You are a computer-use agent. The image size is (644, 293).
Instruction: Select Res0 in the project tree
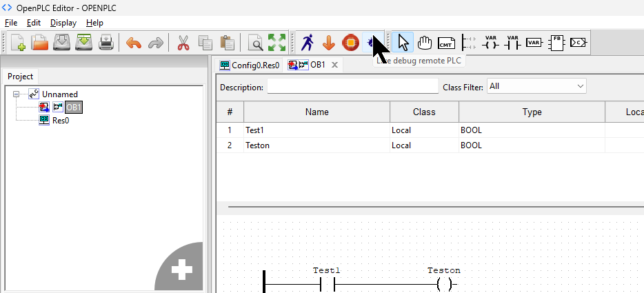61,120
